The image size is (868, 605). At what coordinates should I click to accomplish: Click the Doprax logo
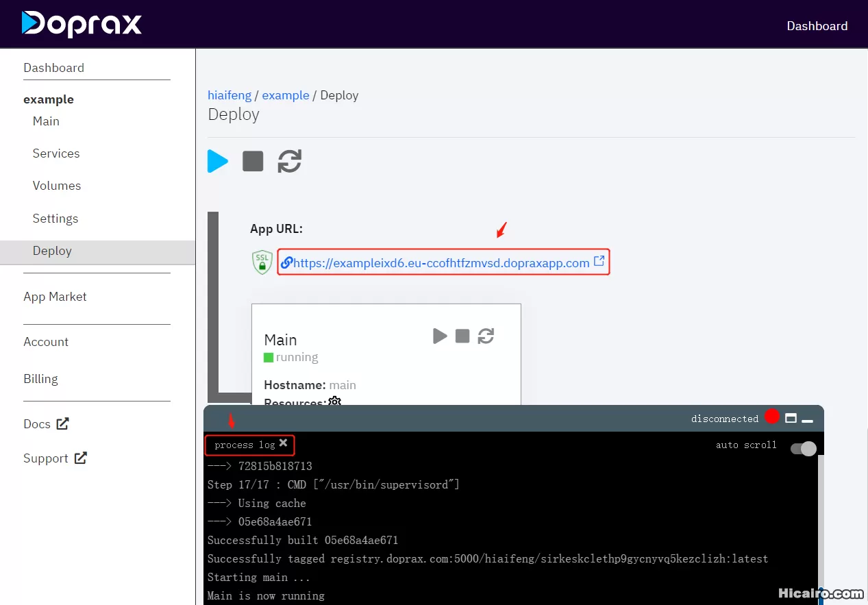(x=82, y=24)
